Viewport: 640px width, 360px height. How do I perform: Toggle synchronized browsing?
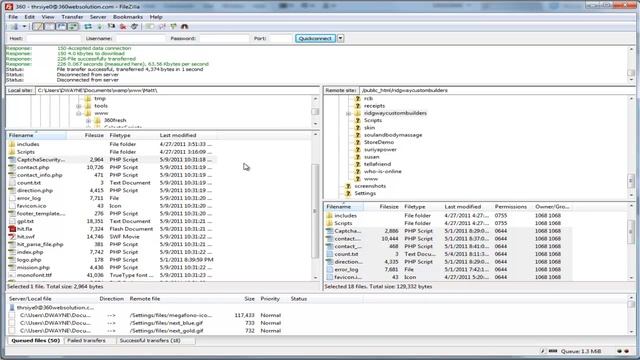click(173, 27)
